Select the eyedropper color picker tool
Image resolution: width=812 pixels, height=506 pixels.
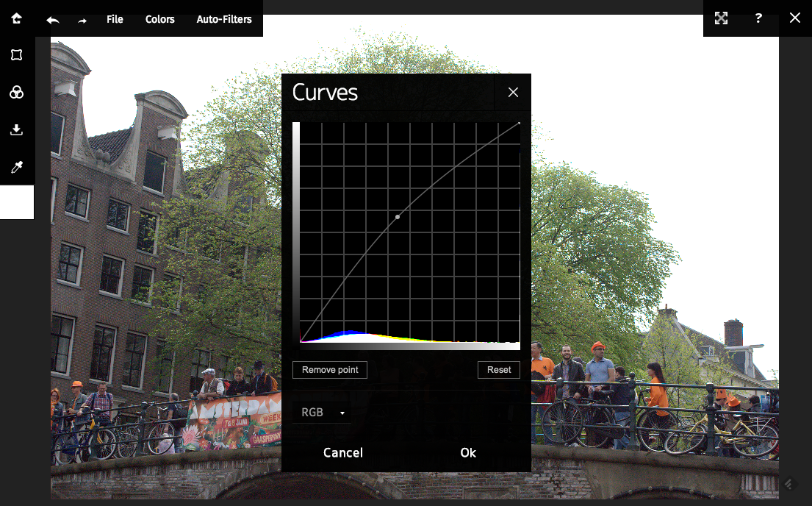[x=17, y=167]
